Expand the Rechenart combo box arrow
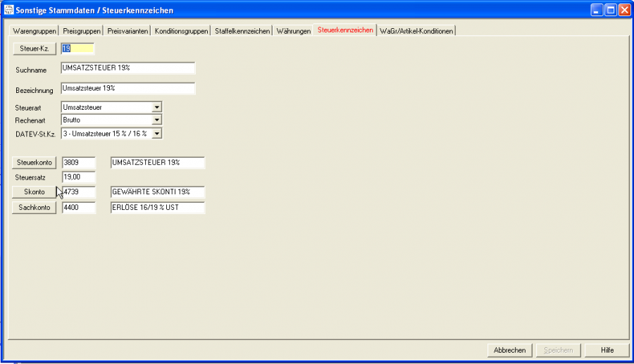The width and height of the screenshot is (634, 364). (x=156, y=120)
